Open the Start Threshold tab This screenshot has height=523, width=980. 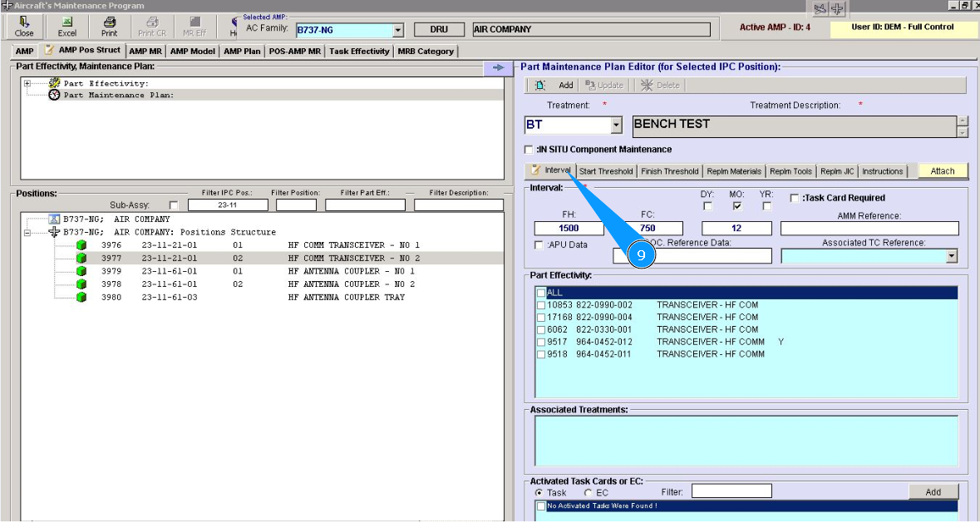click(x=606, y=171)
